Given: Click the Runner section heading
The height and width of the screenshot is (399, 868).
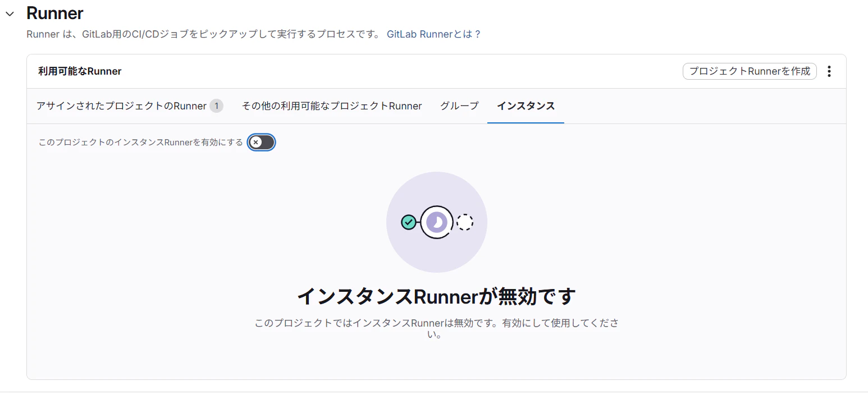Looking at the screenshot, I should click(x=55, y=13).
